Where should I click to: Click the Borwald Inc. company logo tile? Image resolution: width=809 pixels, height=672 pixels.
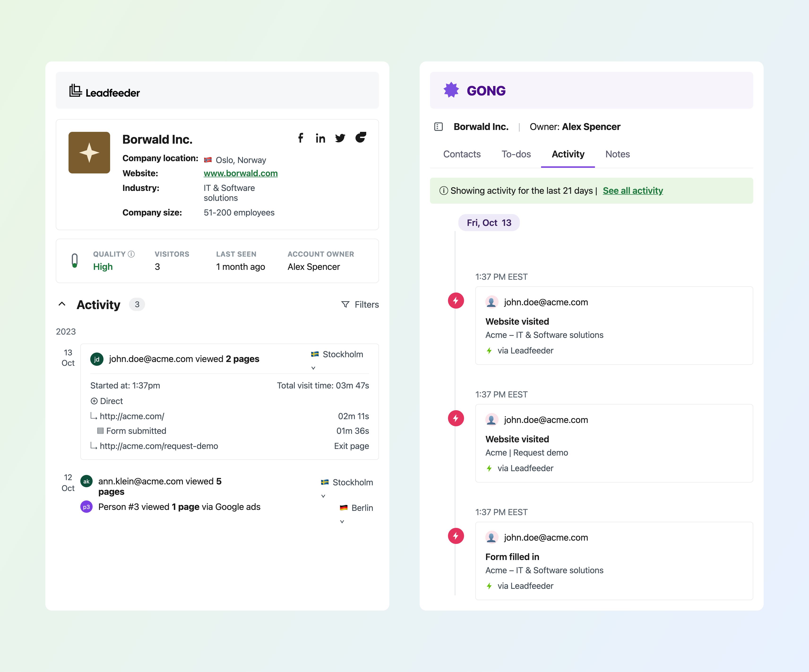pyautogui.click(x=89, y=153)
